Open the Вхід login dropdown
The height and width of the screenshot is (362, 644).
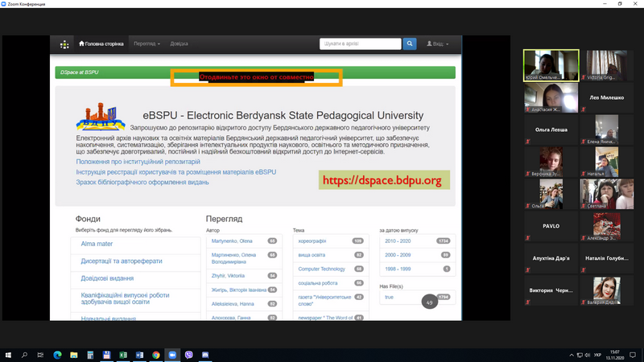click(x=437, y=43)
